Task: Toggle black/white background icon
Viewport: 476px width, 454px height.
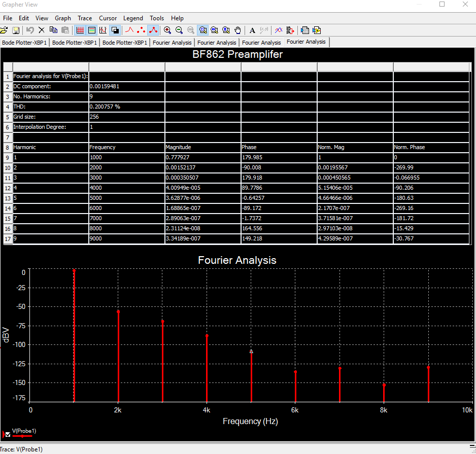Action: point(115,30)
